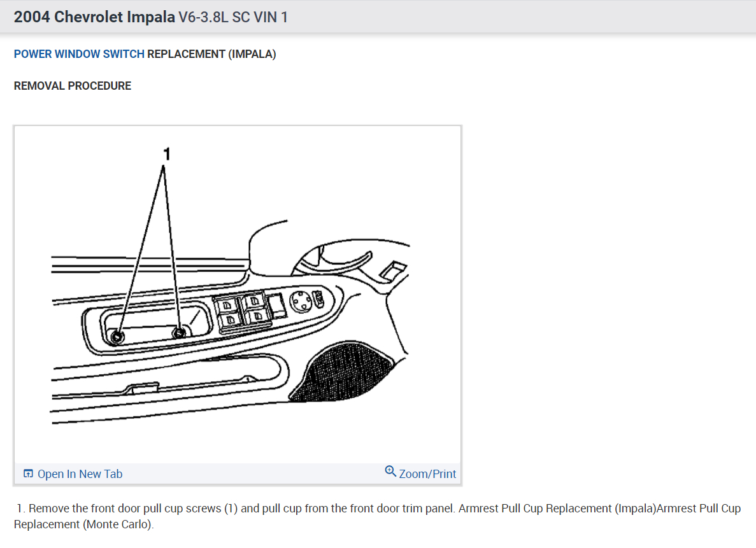
Task: Click the V6-3.8L SC VIN 1 engine text
Action: [233, 17]
